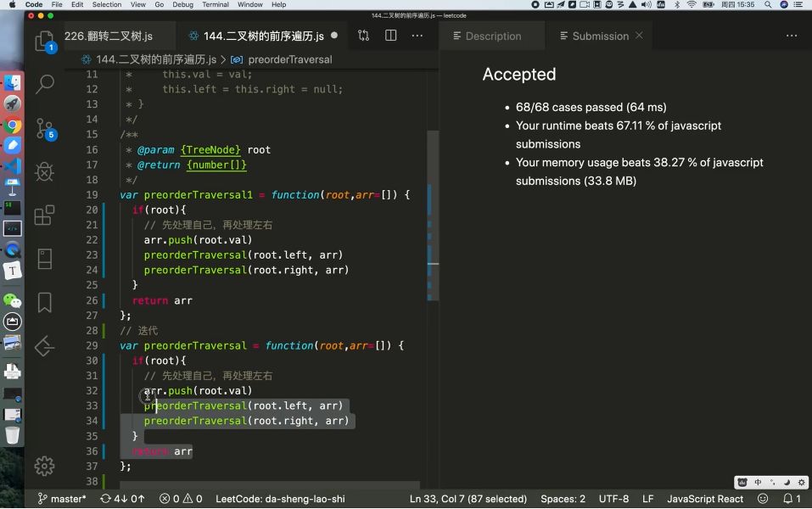Viewport: 812px width, 509px height.
Task: Click the Open Changes compare icon
Action: 363,36
